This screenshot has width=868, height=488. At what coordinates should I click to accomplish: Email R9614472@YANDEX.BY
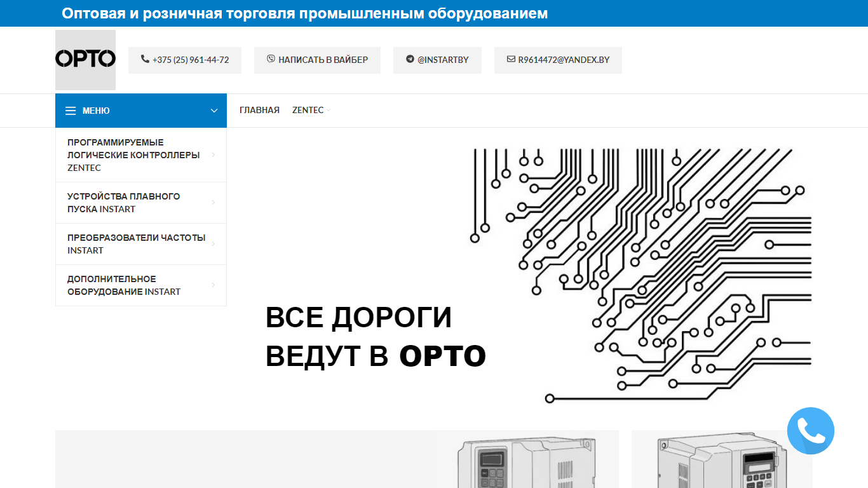pos(558,60)
